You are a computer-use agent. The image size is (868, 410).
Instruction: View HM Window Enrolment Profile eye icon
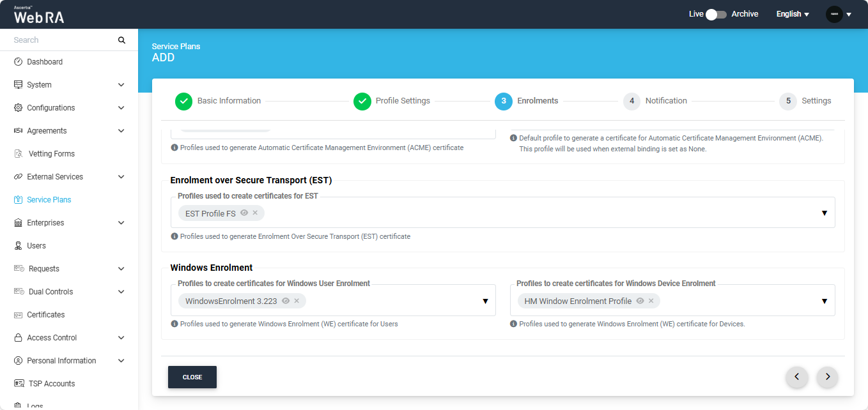pyautogui.click(x=640, y=300)
